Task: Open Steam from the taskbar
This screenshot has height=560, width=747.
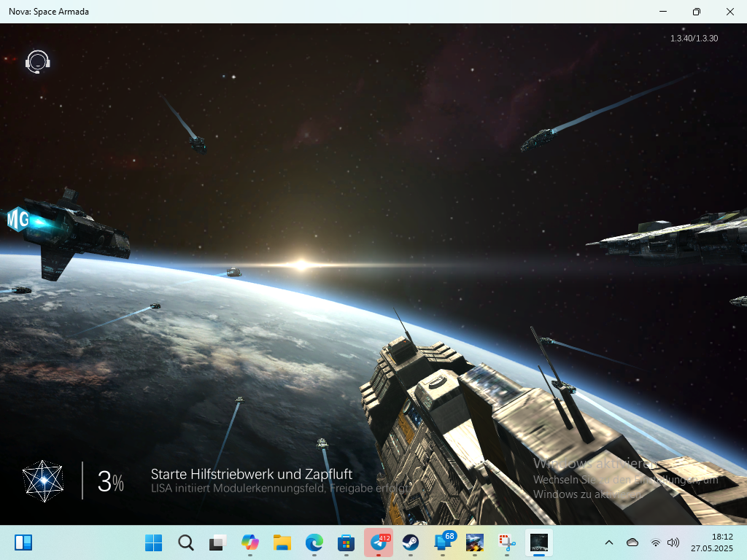Action: (411, 542)
